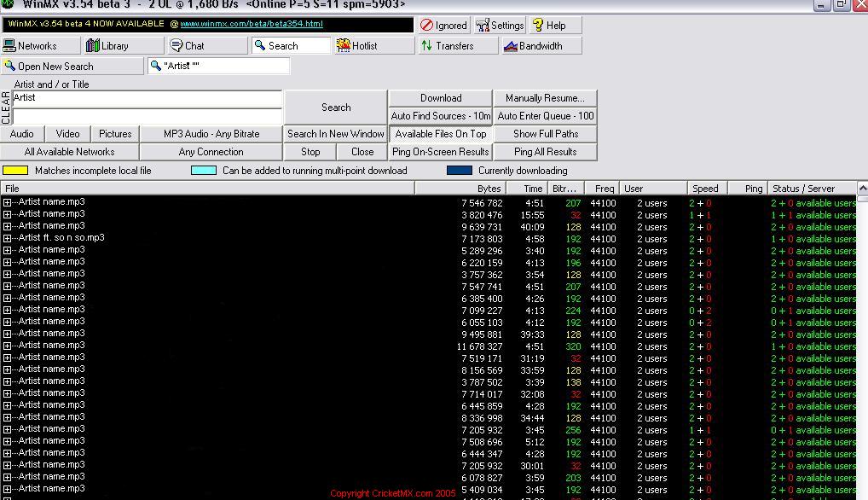Open All Available Networks selector

[x=69, y=152]
